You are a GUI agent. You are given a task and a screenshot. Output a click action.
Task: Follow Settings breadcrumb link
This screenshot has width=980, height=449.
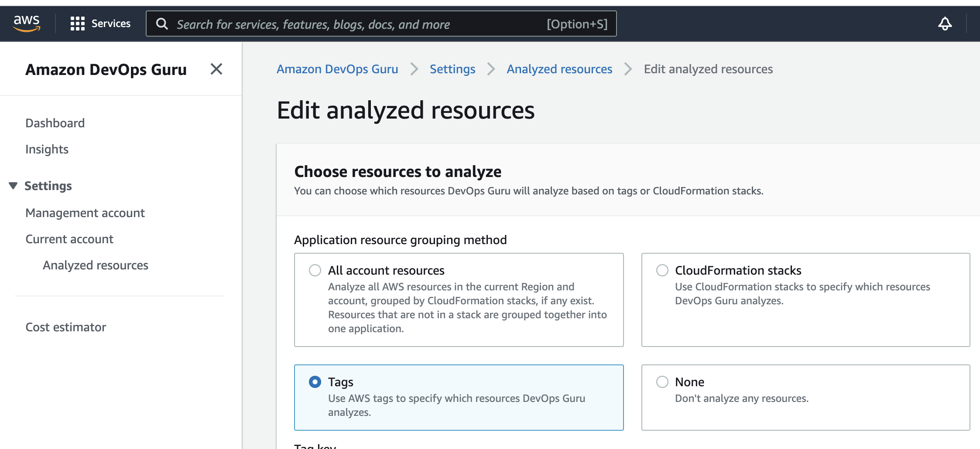[x=452, y=69]
